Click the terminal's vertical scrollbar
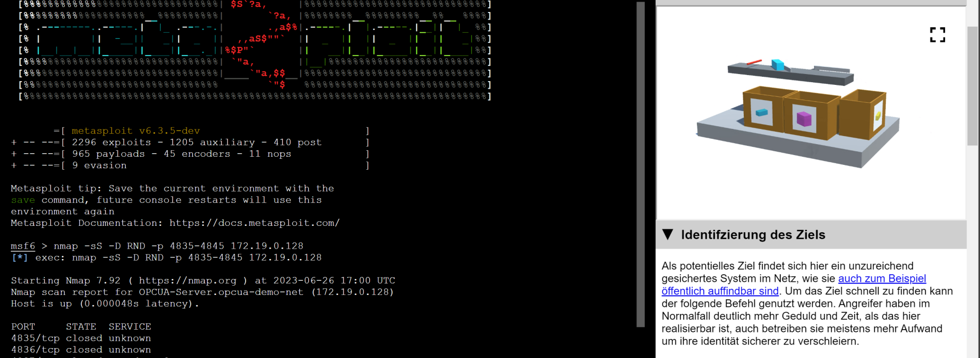This screenshot has width=980, height=358. click(640, 164)
